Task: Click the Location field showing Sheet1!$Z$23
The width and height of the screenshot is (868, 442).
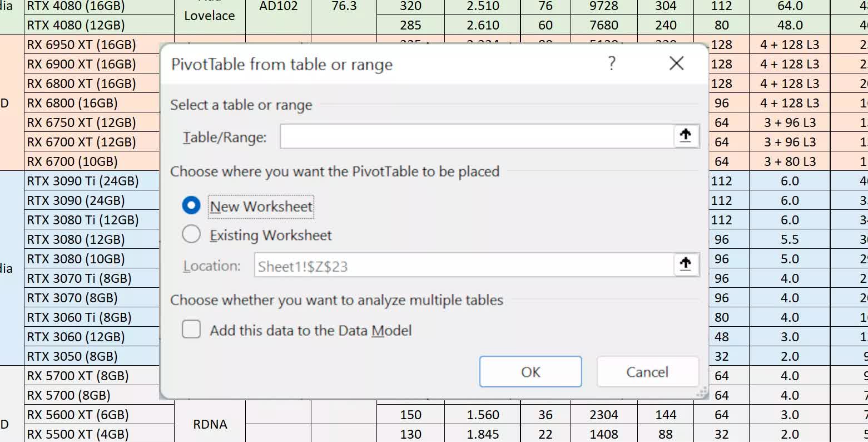Action: click(463, 266)
